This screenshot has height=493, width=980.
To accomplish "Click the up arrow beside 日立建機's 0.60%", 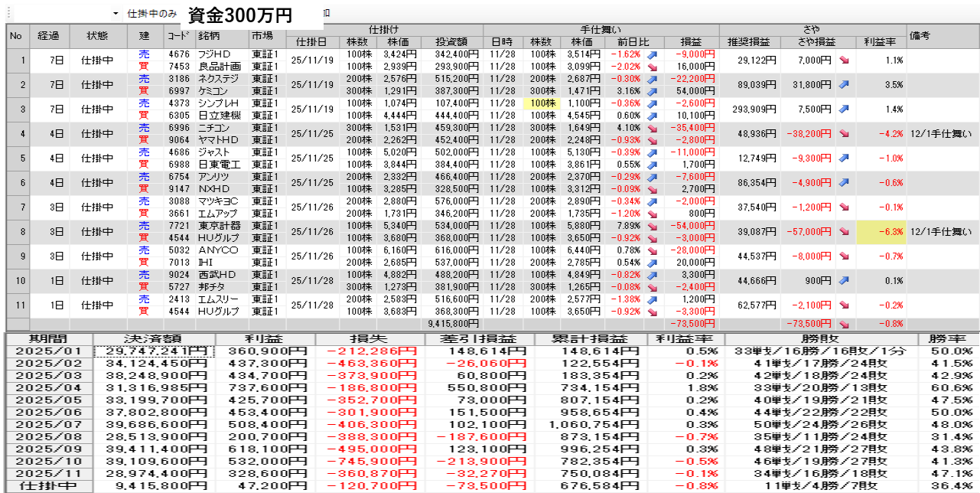I will click(653, 116).
